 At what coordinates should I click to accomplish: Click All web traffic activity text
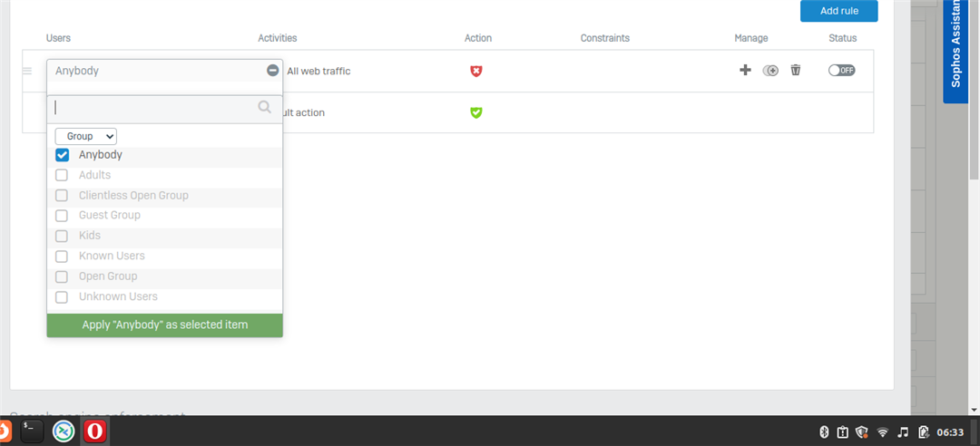pos(318,72)
